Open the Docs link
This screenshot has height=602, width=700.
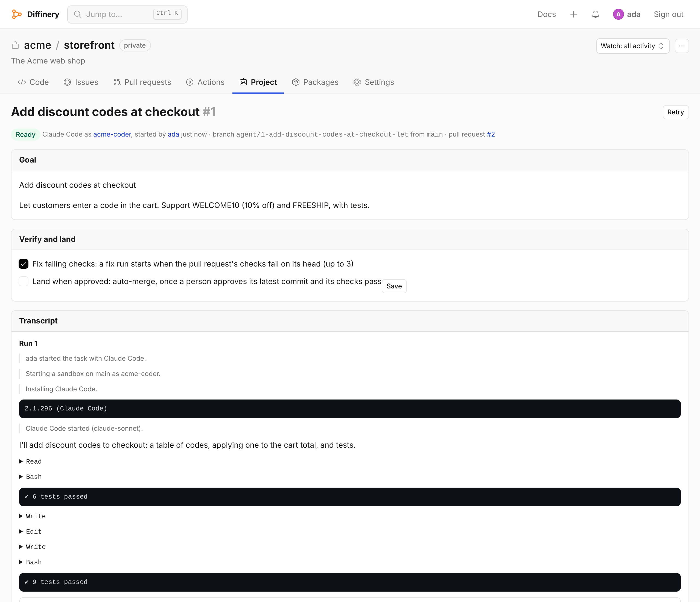(546, 14)
